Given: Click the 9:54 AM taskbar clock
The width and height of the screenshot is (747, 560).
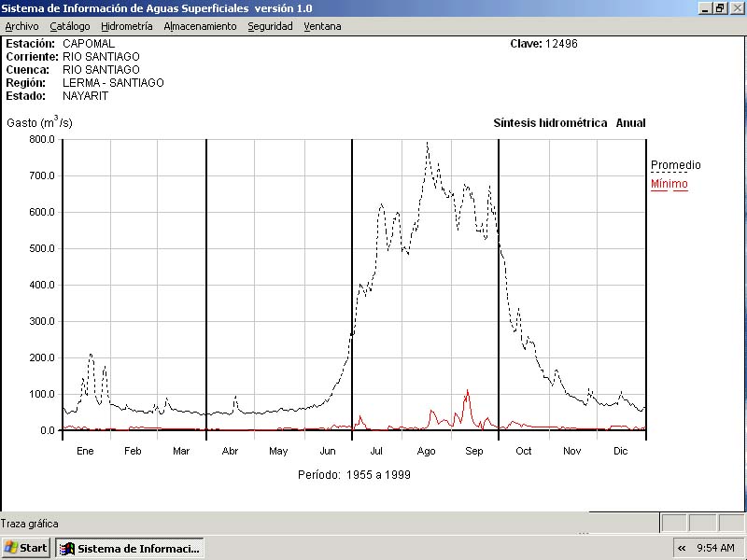Looking at the screenshot, I should coord(716,548).
